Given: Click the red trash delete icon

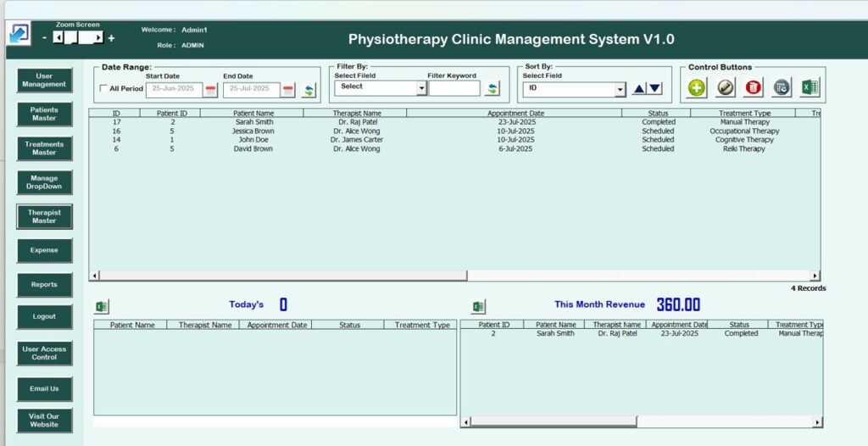Looking at the screenshot, I should tap(754, 87).
